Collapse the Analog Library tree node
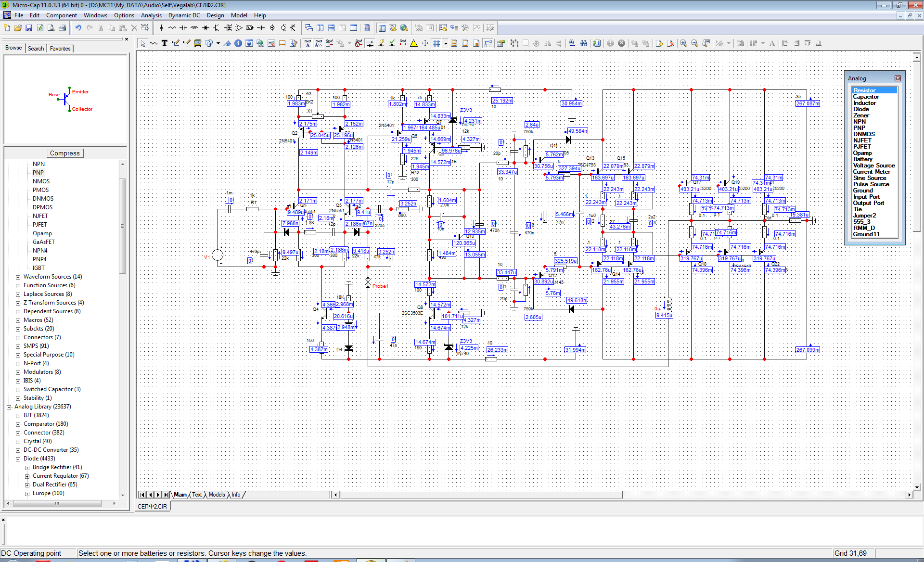Image resolution: width=924 pixels, height=562 pixels. (x=9, y=407)
